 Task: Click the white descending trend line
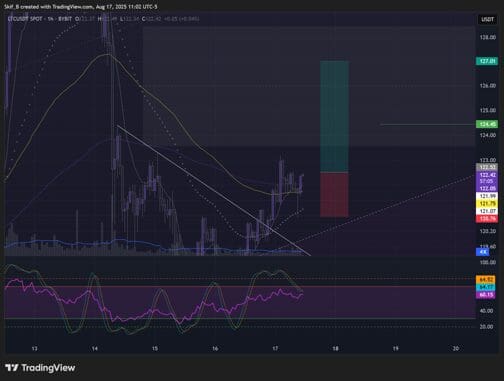click(x=213, y=190)
